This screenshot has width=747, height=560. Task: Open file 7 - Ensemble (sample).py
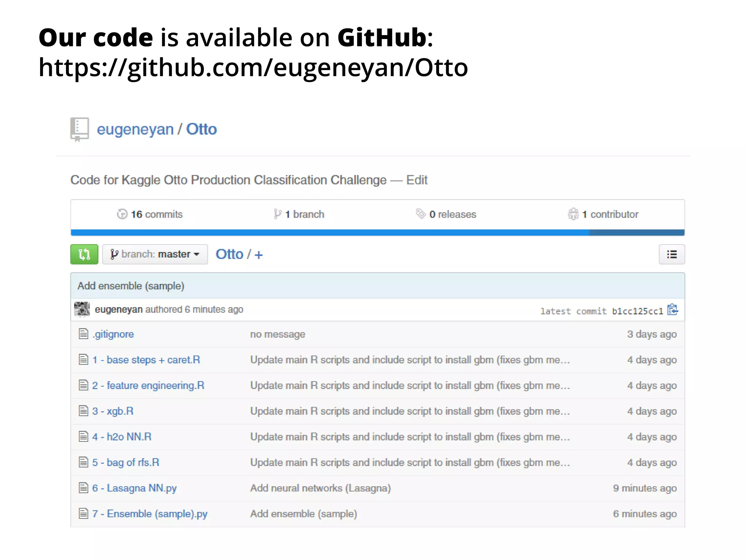150,514
